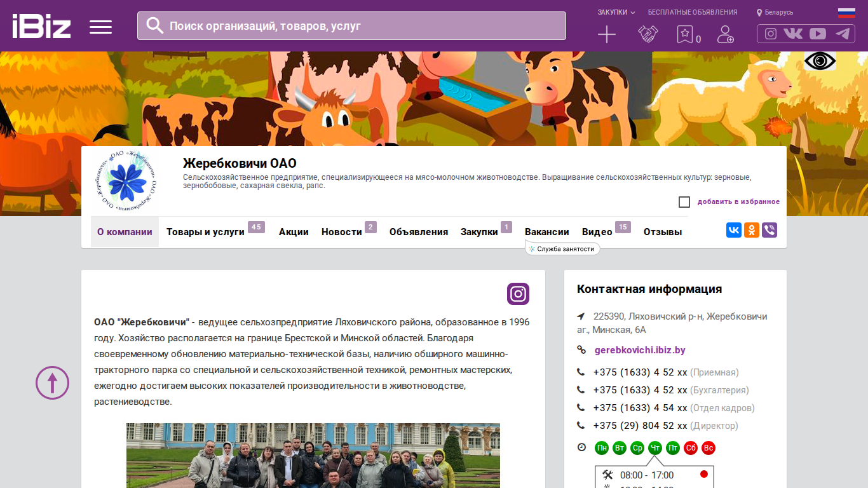Image resolution: width=868 pixels, height=488 pixels.
Task: Click the 'Контактная информация' heading
Action: [649, 289]
